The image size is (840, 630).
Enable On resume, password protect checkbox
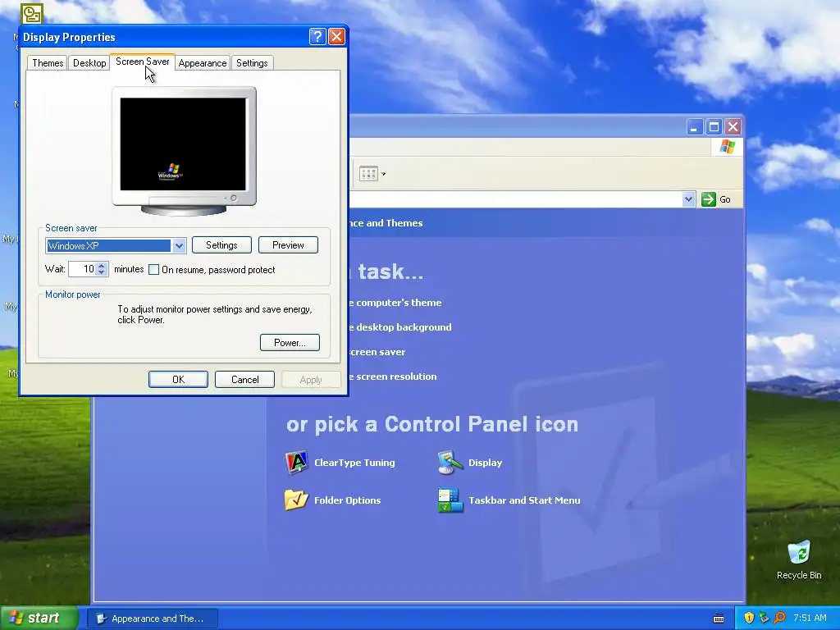[x=153, y=269]
